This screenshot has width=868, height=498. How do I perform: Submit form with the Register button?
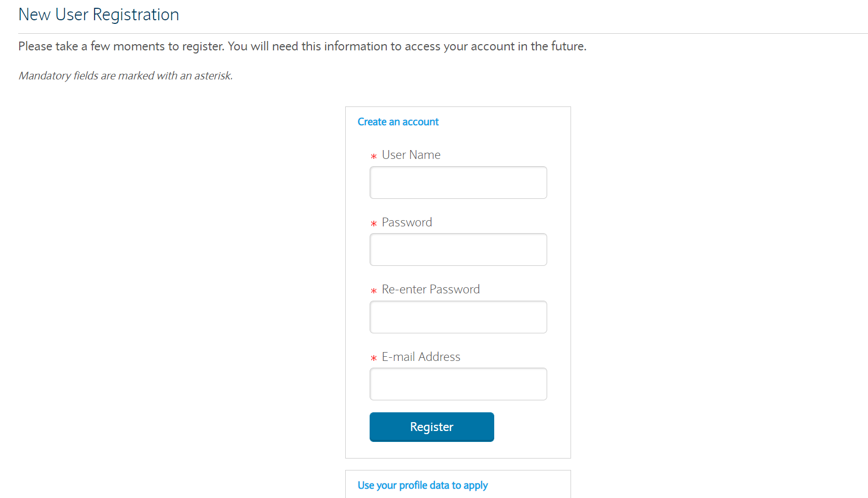click(431, 427)
